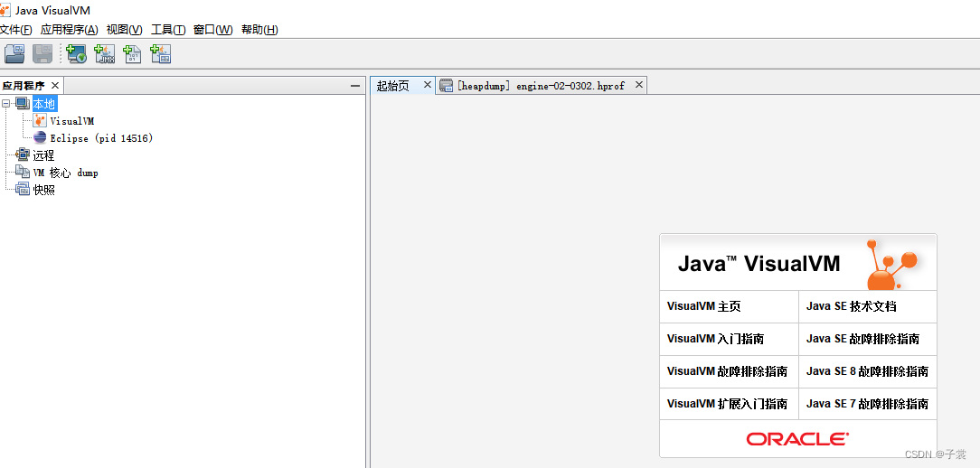Click the ORACLE logo on start page
The height and width of the screenshot is (468, 980).
pos(797,438)
